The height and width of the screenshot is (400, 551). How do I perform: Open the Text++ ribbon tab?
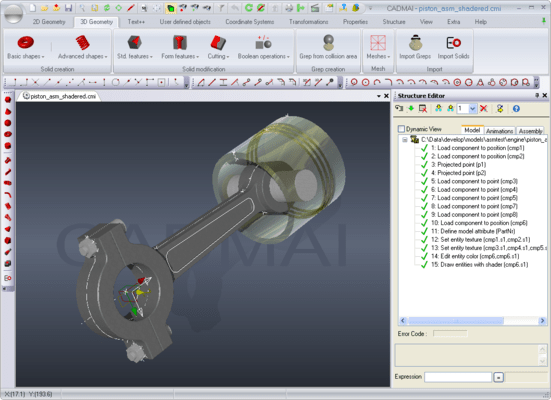(x=136, y=22)
